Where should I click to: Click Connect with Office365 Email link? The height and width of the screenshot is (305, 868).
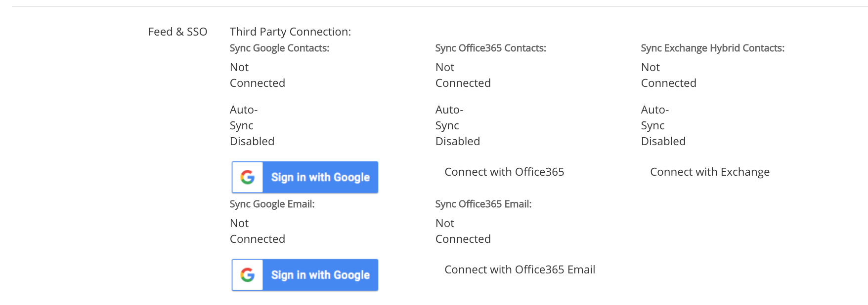[520, 269]
